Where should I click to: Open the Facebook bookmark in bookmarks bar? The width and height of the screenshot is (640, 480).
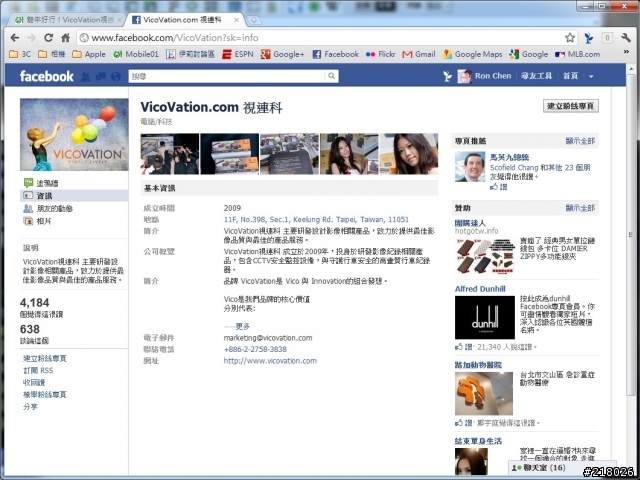click(x=336, y=54)
